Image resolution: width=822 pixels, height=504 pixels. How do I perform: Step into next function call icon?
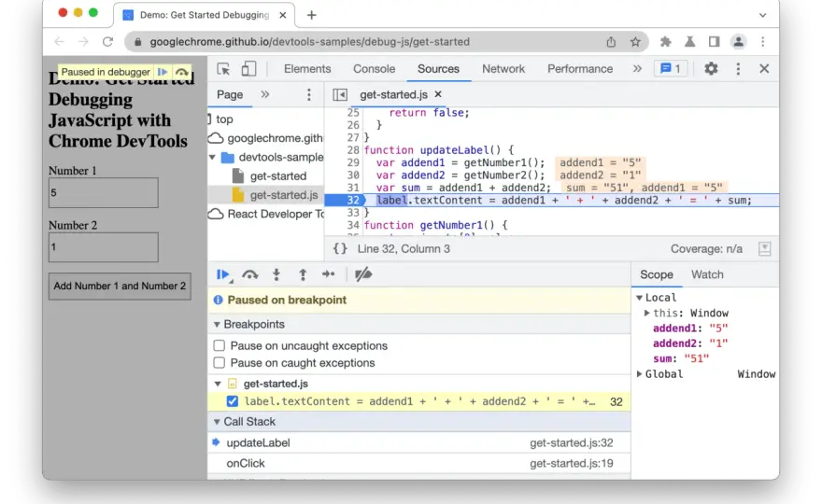click(276, 274)
